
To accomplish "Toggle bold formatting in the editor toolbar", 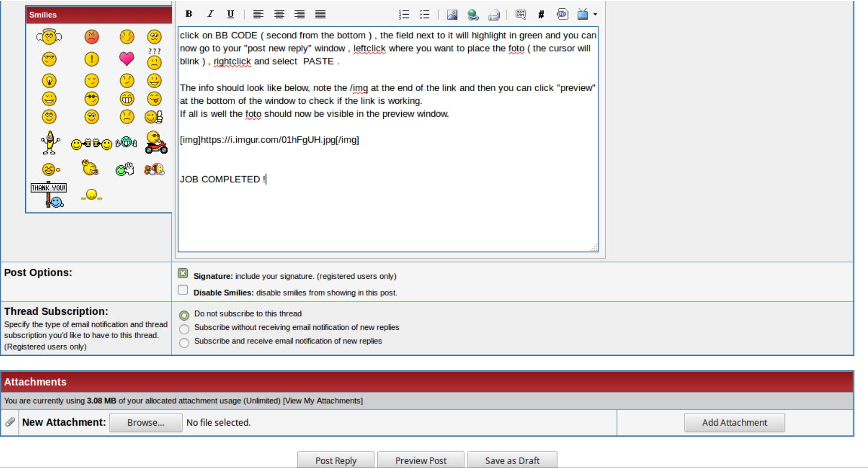I will tap(189, 14).
